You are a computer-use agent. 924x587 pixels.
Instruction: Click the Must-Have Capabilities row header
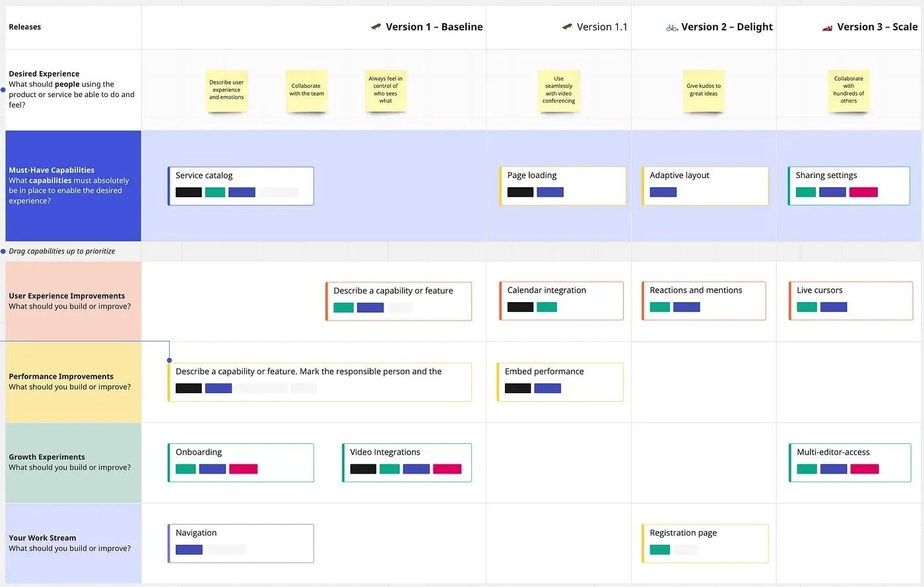click(x=73, y=185)
